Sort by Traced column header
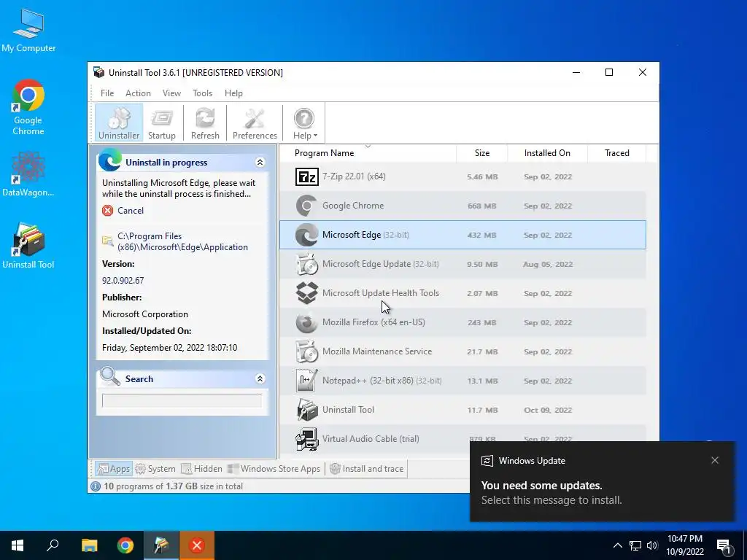 point(617,153)
